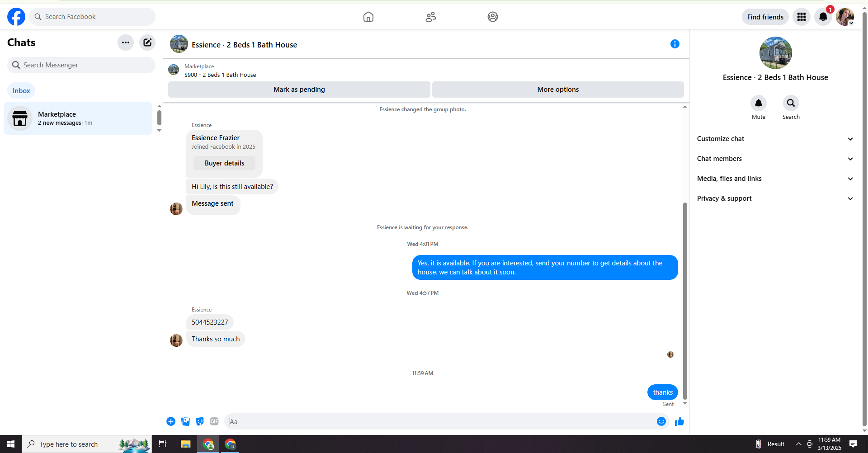Screen dimensions: 868x453
Task: Open the Marketplace listing $900 link
Action: [220, 75]
